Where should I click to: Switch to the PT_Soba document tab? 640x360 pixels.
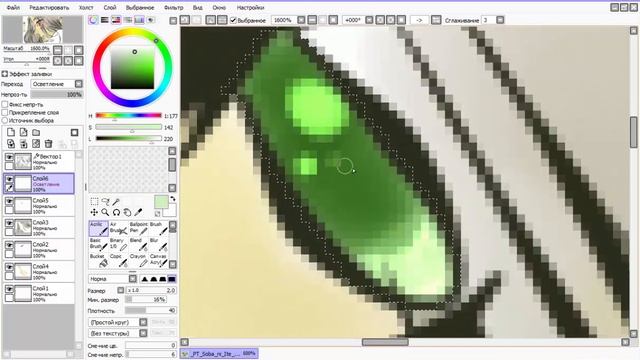point(219,353)
